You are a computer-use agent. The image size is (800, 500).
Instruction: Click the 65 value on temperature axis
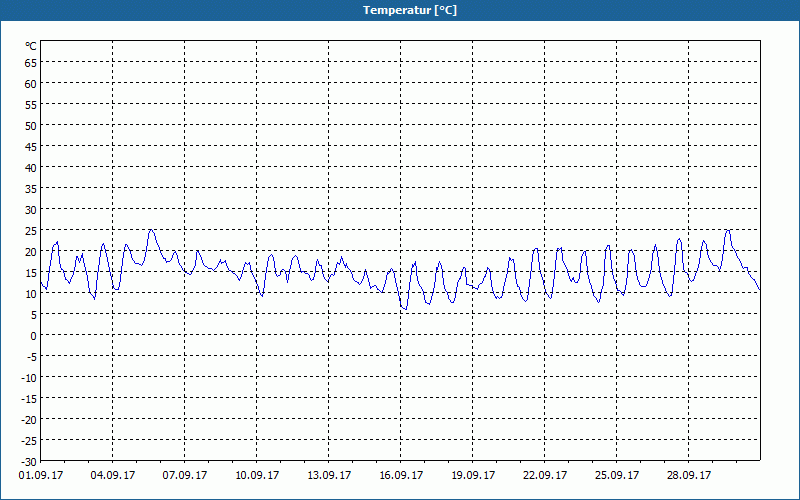point(31,62)
